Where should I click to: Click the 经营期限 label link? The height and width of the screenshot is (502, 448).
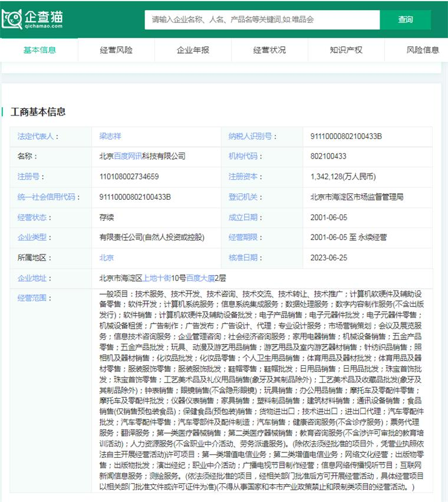pyautogui.click(x=243, y=237)
